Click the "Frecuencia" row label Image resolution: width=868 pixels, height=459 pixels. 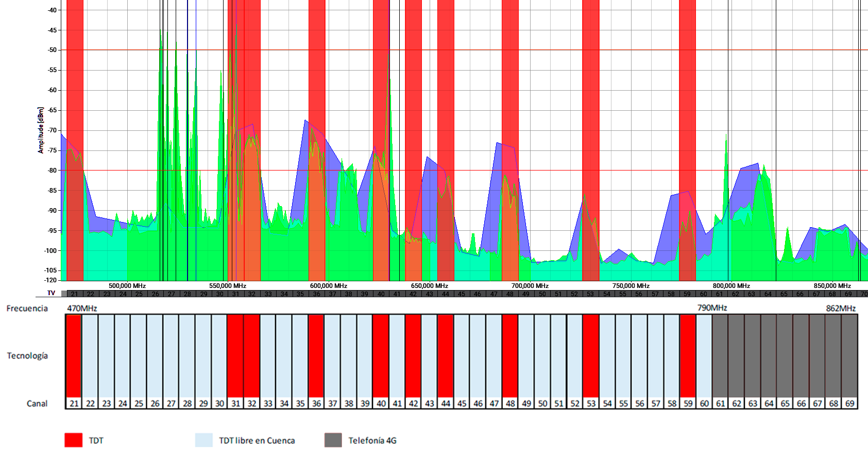point(27,308)
